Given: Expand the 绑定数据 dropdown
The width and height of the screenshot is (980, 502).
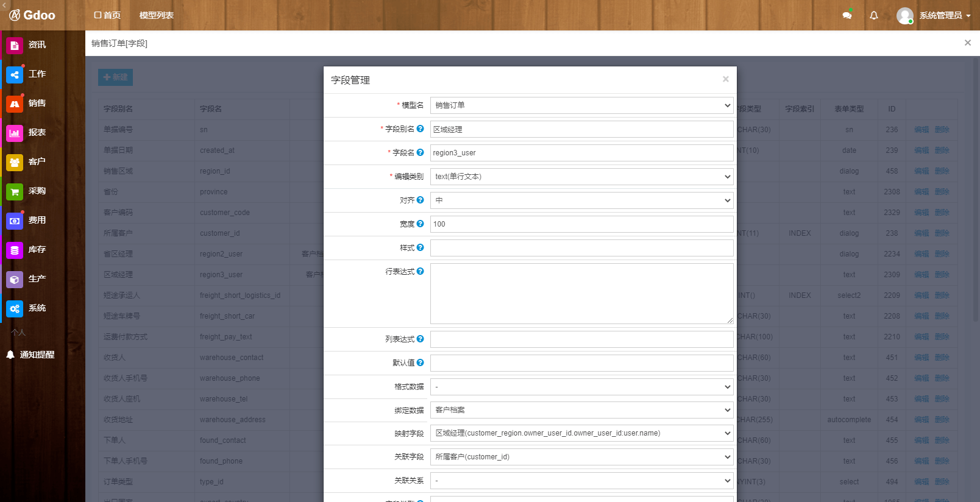Looking at the screenshot, I should point(581,410).
